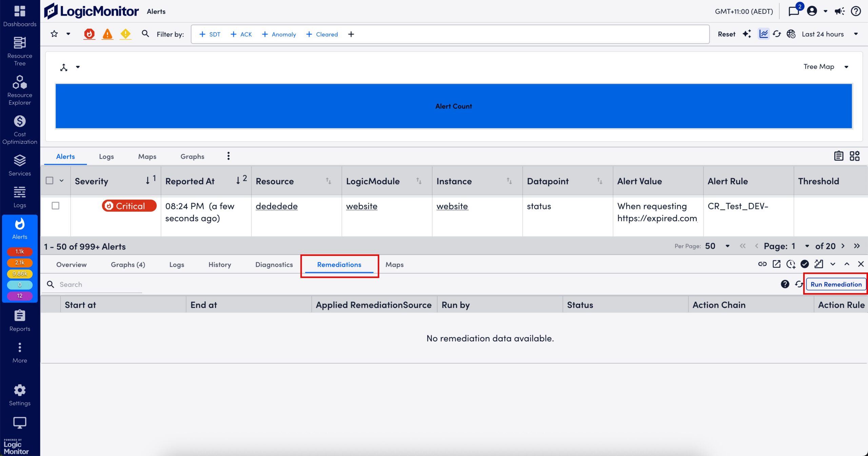
Task: Open the Overview detail tab
Action: pyautogui.click(x=71, y=265)
